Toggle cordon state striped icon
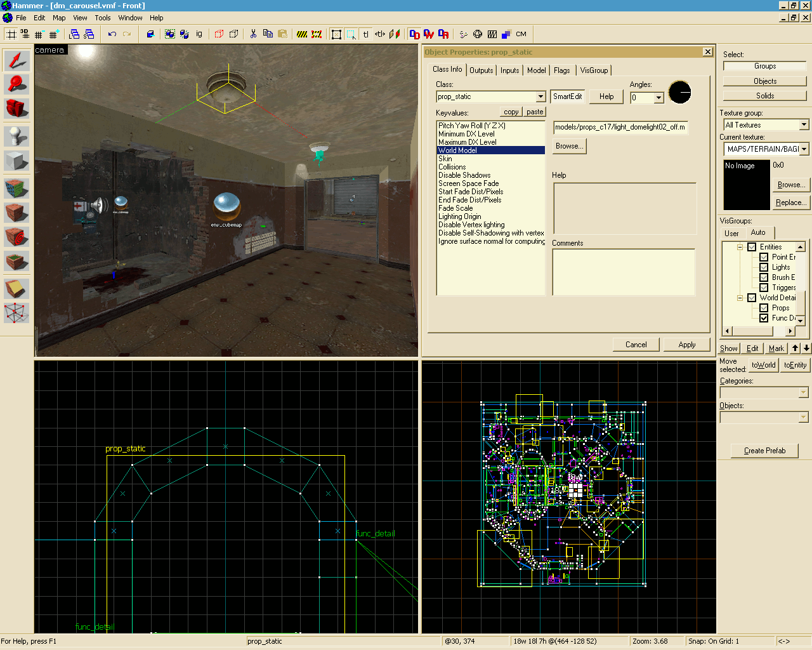This screenshot has width=812, height=650. [302, 34]
